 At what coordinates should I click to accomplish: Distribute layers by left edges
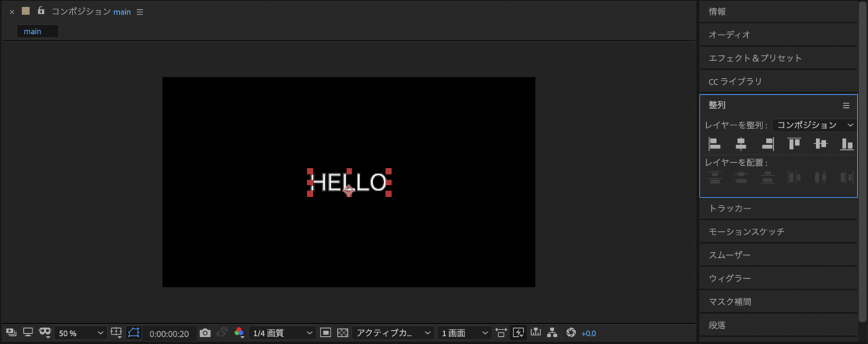click(x=794, y=177)
